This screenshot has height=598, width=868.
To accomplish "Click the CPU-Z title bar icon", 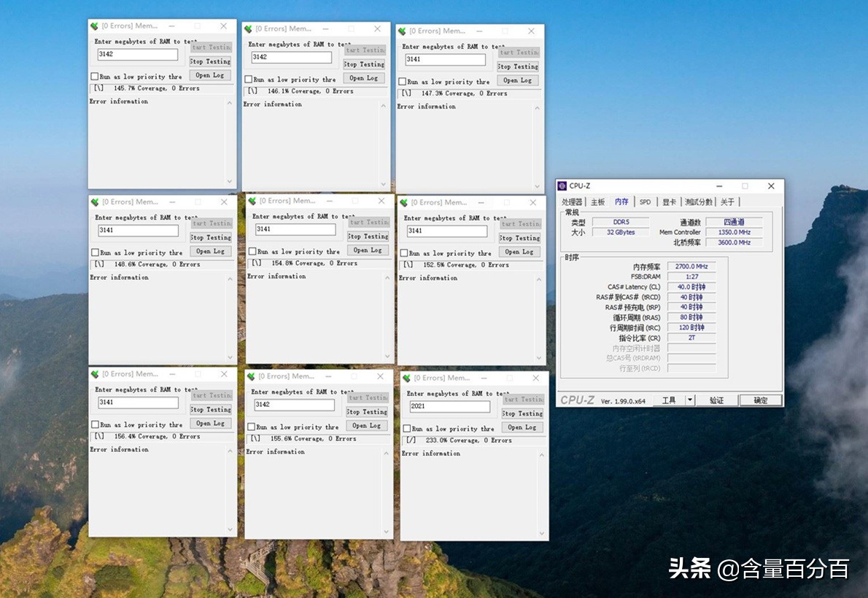I will tap(562, 186).
